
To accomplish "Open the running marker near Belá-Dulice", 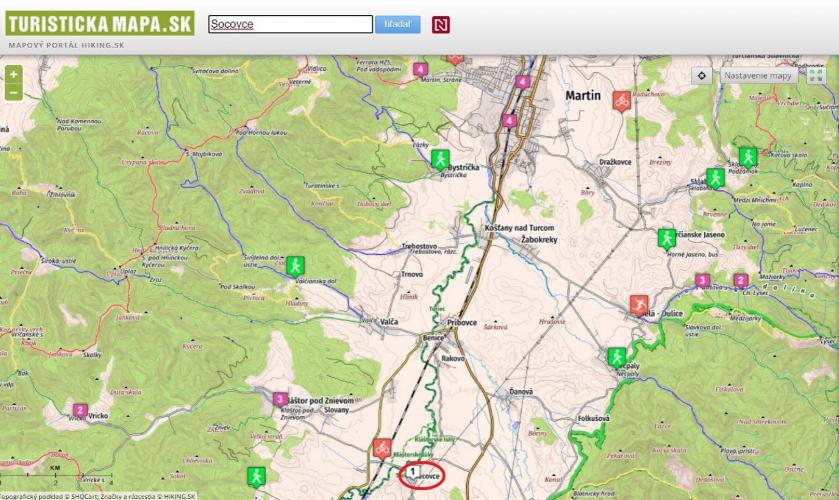I will pos(638,305).
